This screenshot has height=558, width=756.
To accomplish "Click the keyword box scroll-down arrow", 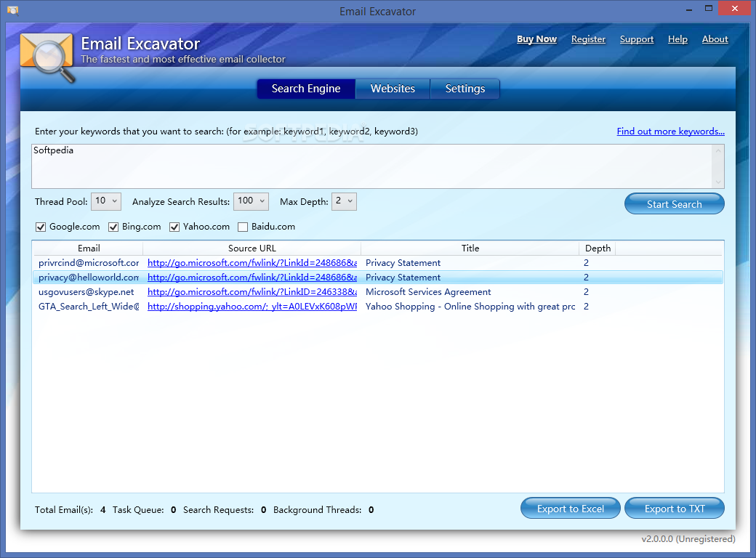I will pyautogui.click(x=718, y=182).
